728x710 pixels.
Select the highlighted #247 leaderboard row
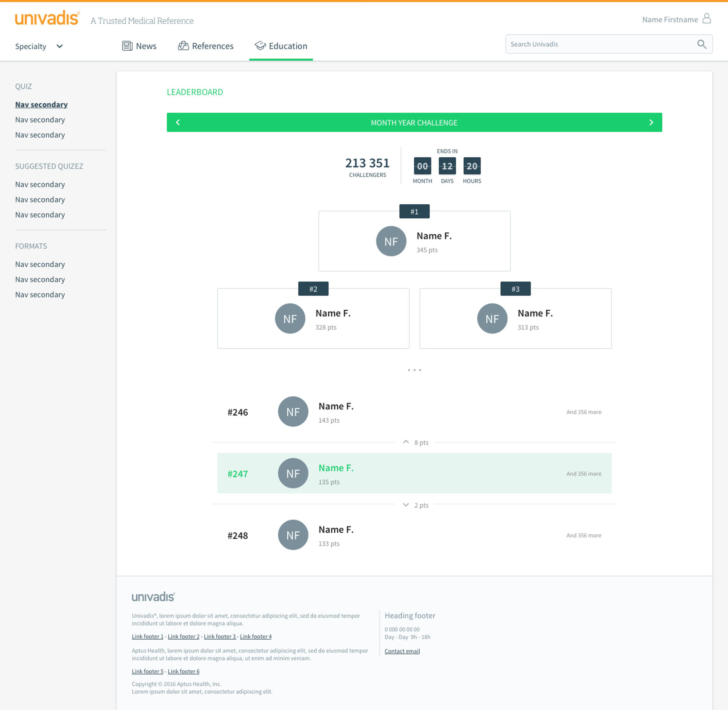coord(414,473)
